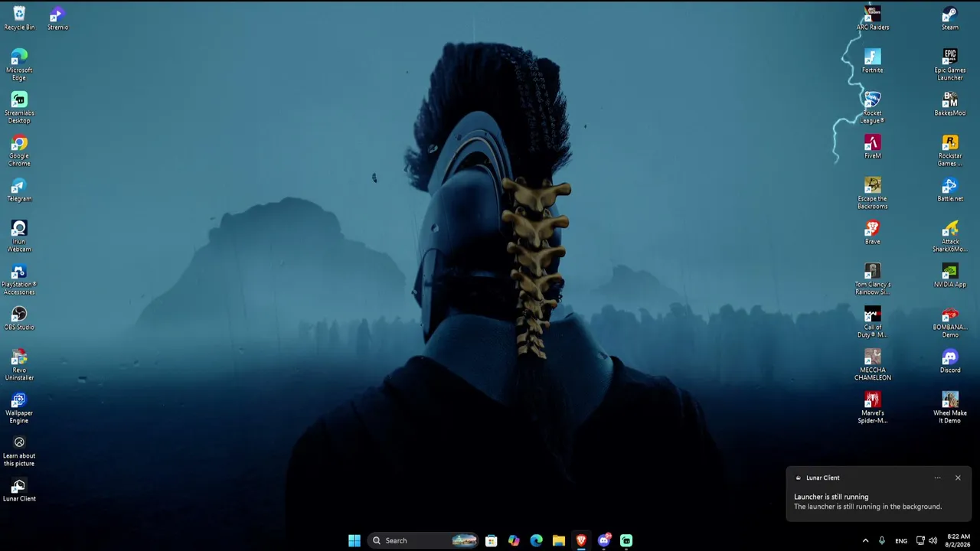The image size is (980, 551).
Task: Select the Brave desktop shortcut
Action: click(873, 233)
